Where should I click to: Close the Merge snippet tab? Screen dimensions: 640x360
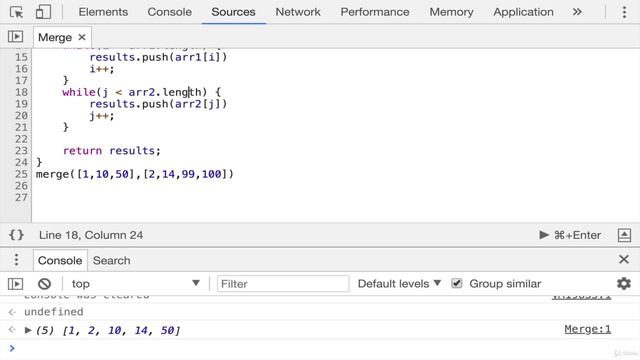tap(82, 37)
